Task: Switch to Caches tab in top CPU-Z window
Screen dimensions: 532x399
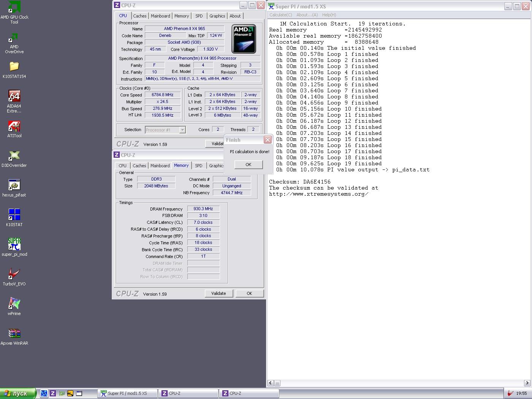Action: coord(139,16)
